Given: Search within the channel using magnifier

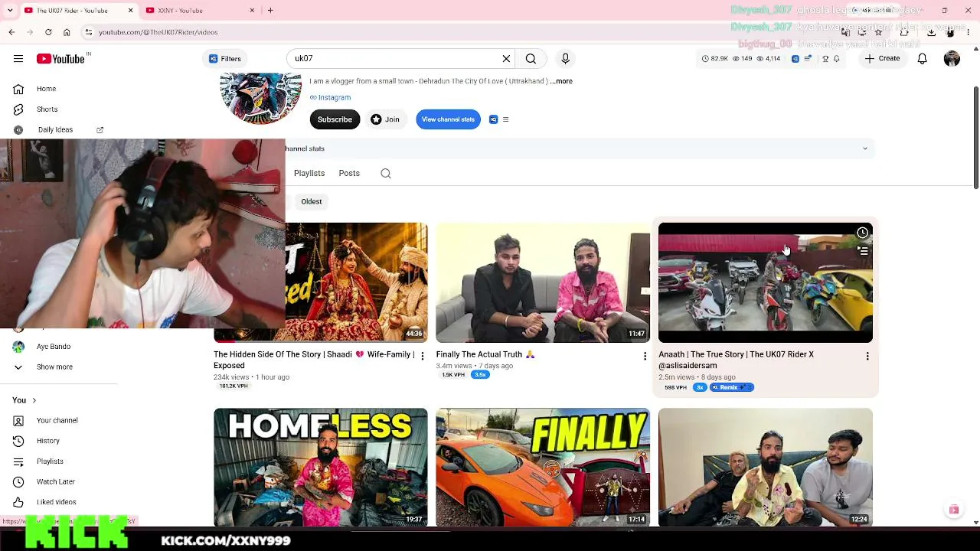Looking at the screenshot, I should click(x=386, y=174).
